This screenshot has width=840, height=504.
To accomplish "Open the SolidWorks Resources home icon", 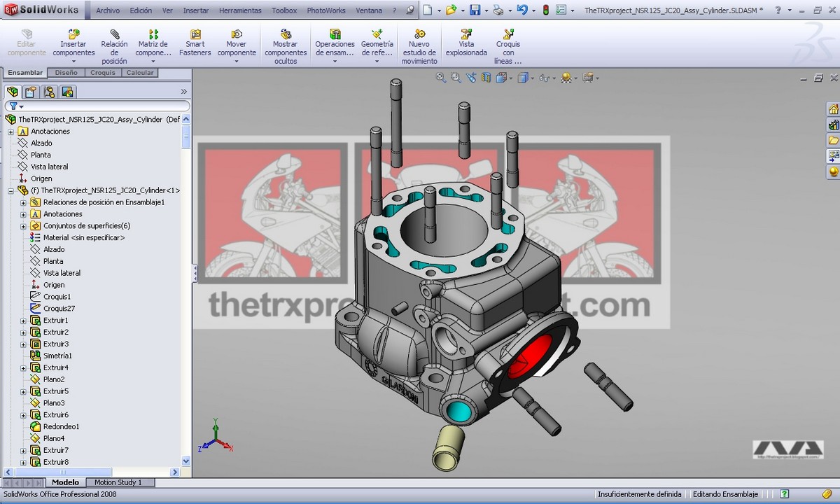I will click(x=834, y=109).
